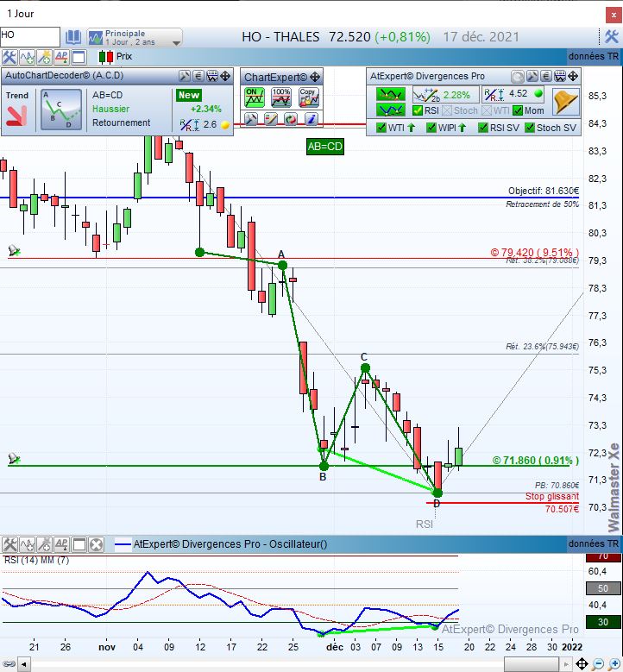The image size is (623, 672).
Task: Toggle the ChartExpert ON button
Action: coord(254,97)
